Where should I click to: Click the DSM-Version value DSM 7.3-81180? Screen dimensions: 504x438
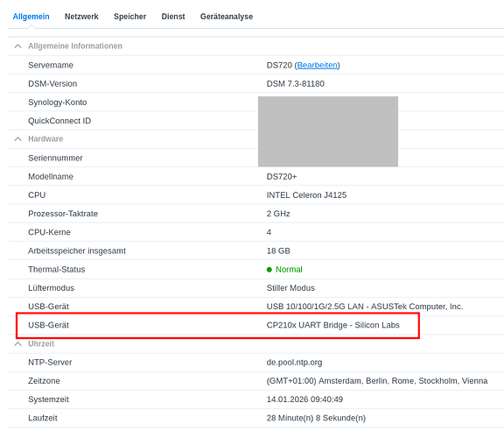[x=296, y=84]
